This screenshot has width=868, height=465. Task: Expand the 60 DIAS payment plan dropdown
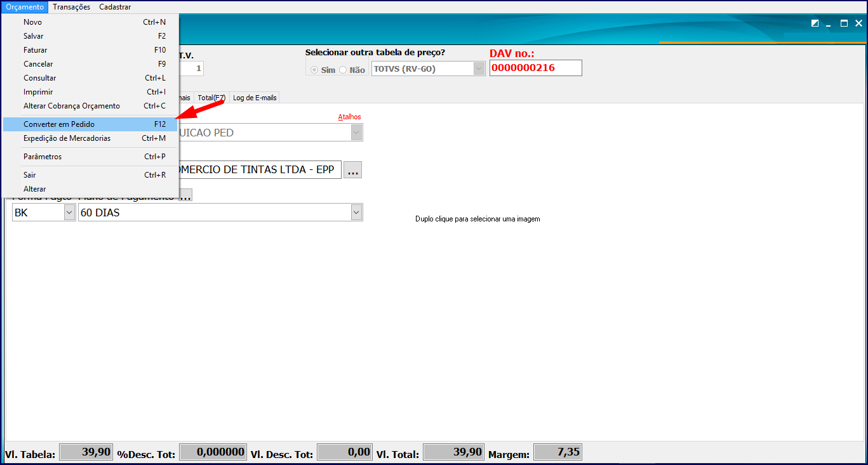356,213
